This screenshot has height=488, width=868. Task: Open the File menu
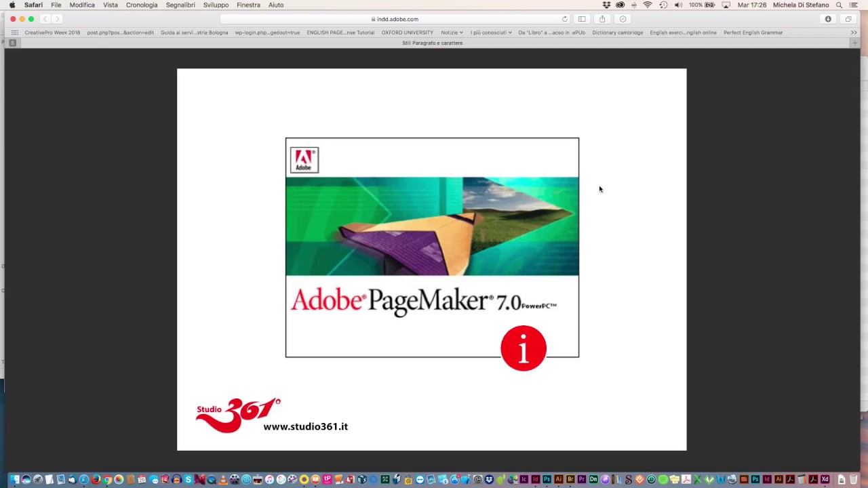tap(56, 5)
